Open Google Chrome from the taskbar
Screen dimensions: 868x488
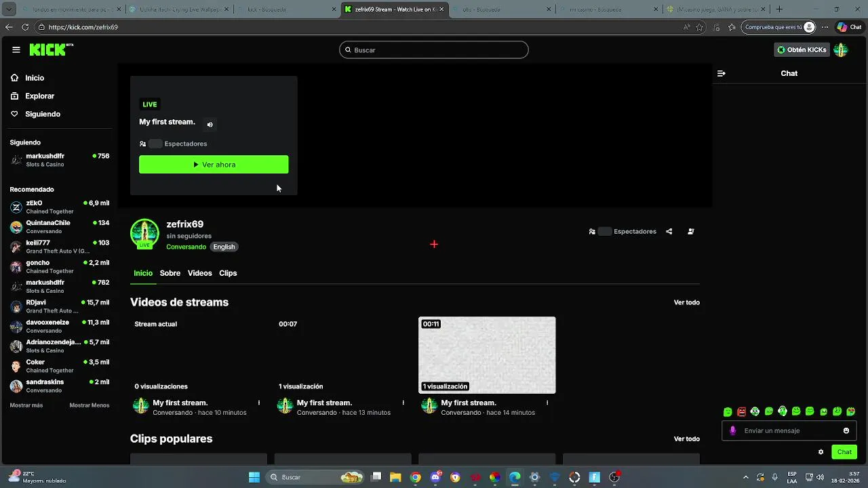(415, 477)
